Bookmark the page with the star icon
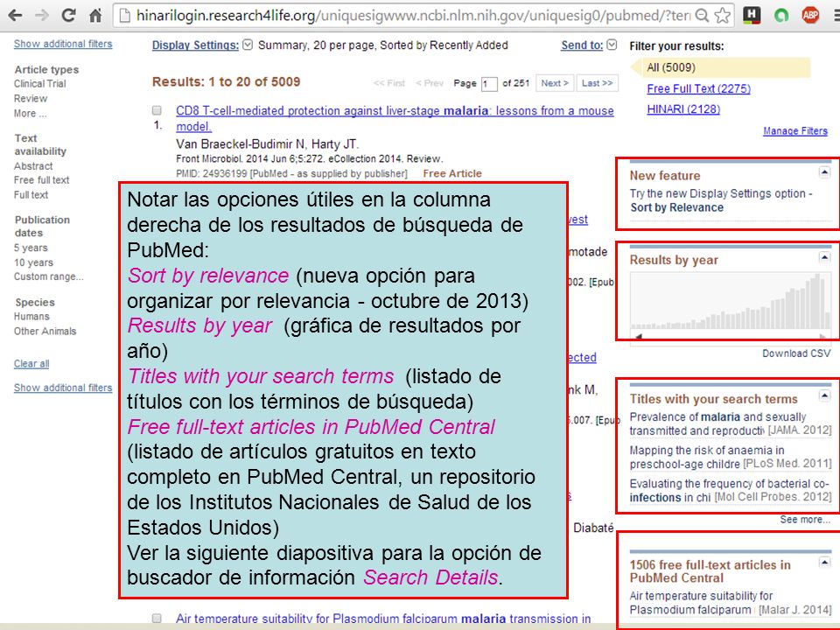This screenshot has height=630, width=840. 723,16
